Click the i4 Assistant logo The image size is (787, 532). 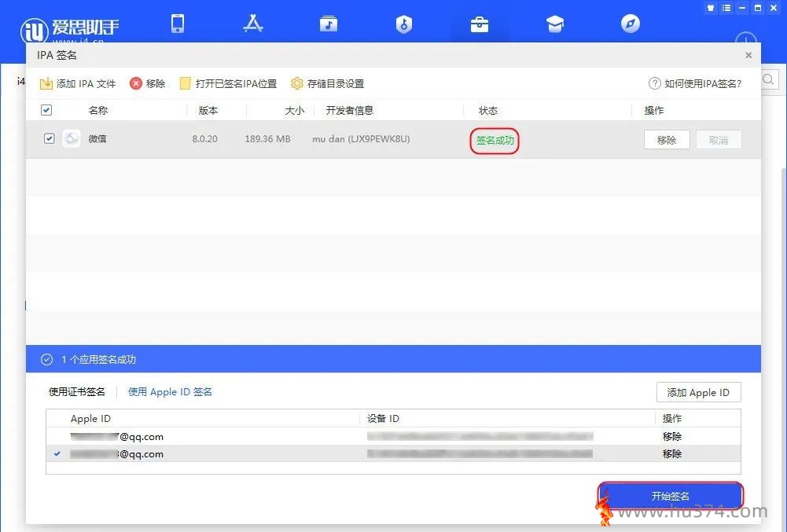pyautogui.click(x=70, y=30)
